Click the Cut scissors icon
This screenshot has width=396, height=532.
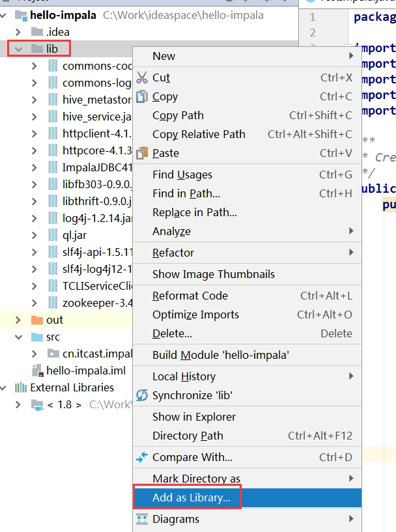[x=142, y=77]
